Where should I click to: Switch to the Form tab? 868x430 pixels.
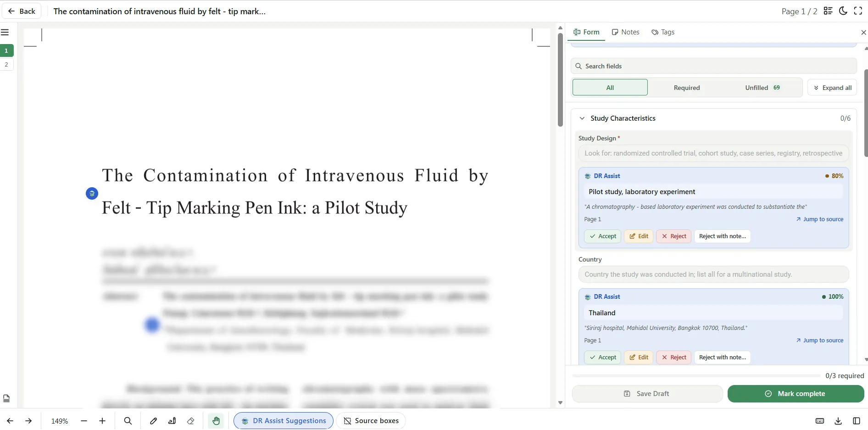tap(587, 32)
